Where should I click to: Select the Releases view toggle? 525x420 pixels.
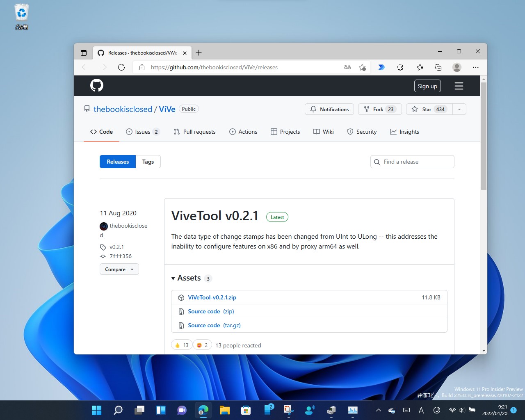(x=117, y=162)
